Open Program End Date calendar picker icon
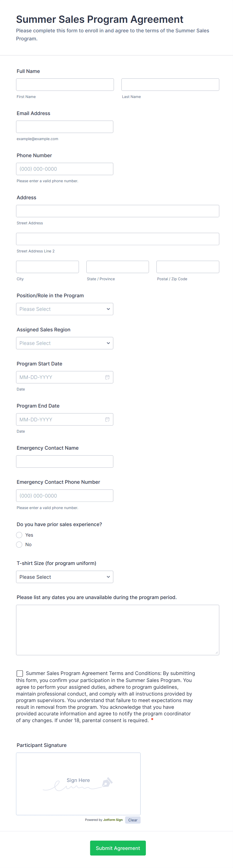 click(x=107, y=419)
